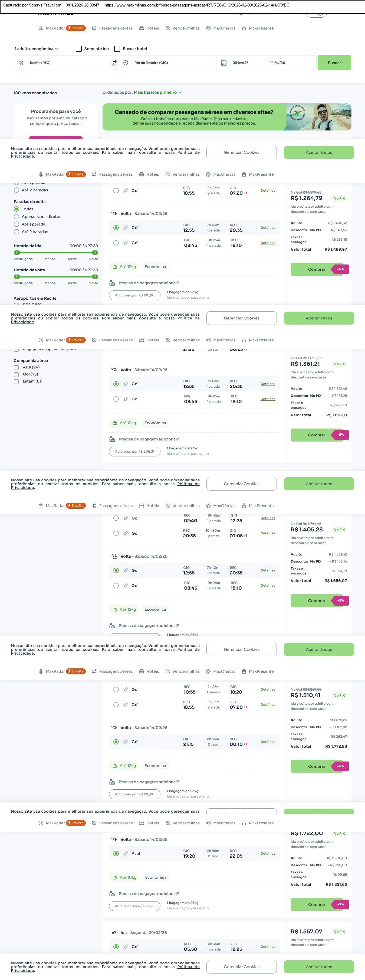
Task: Filter by Latam (81) airline checkbox
Action: click(16, 381)
